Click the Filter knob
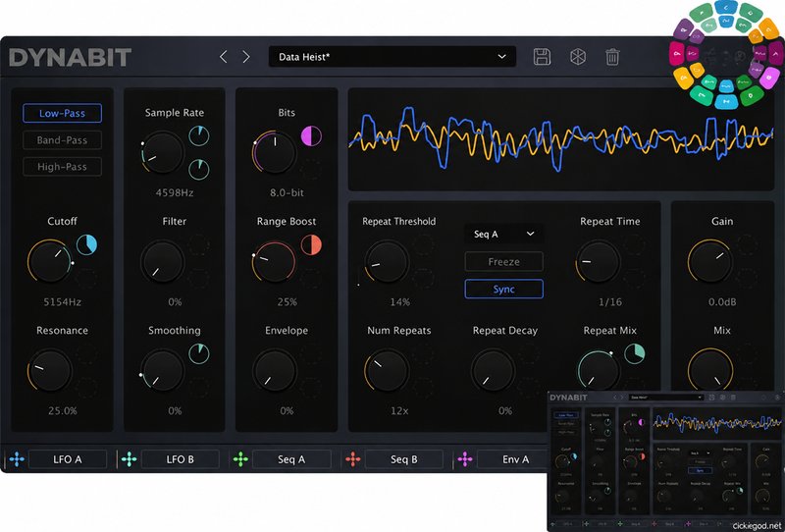Image resolution: width=785 pixels, height=532 pixels. [162, 262]
